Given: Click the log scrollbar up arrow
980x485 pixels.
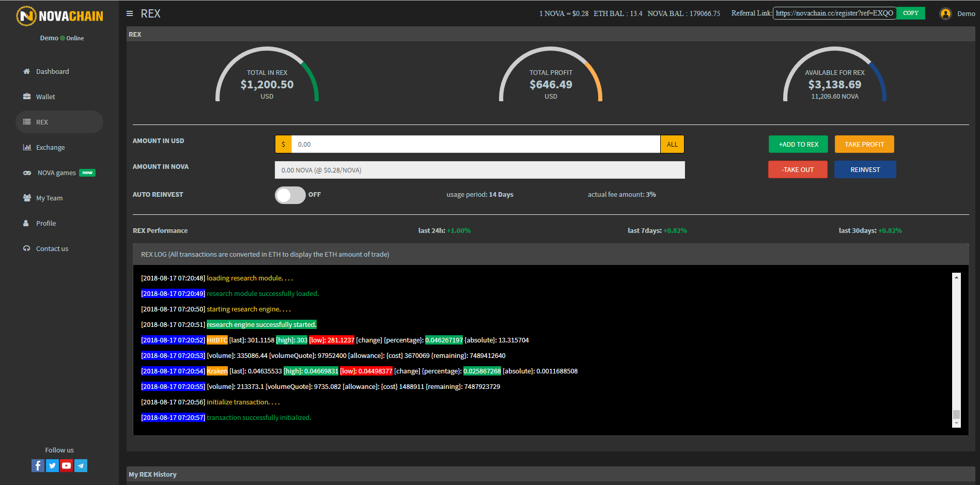Looking at the screenshot, I should (x=956, y=277).
